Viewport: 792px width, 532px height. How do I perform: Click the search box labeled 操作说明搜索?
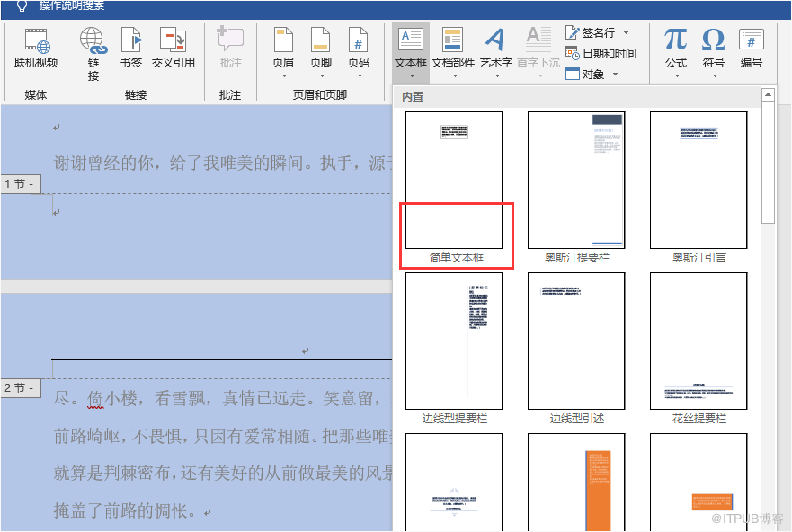tap(72, 6)
